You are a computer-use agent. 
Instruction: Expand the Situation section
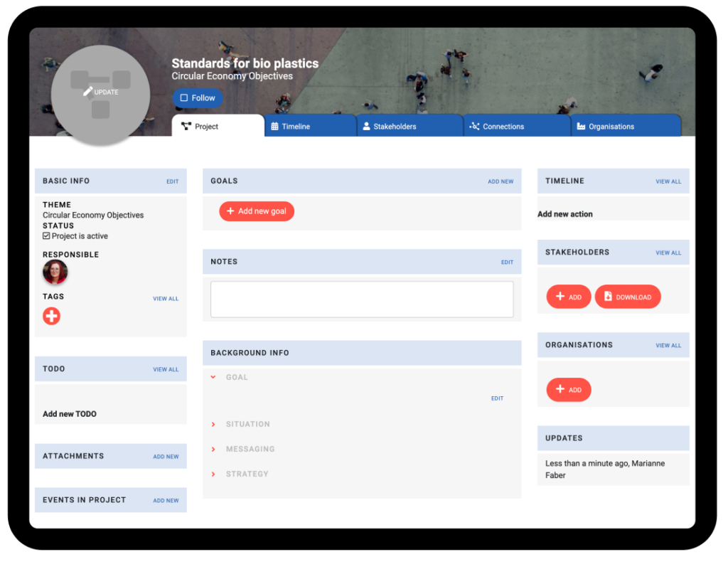click(213, 425)
